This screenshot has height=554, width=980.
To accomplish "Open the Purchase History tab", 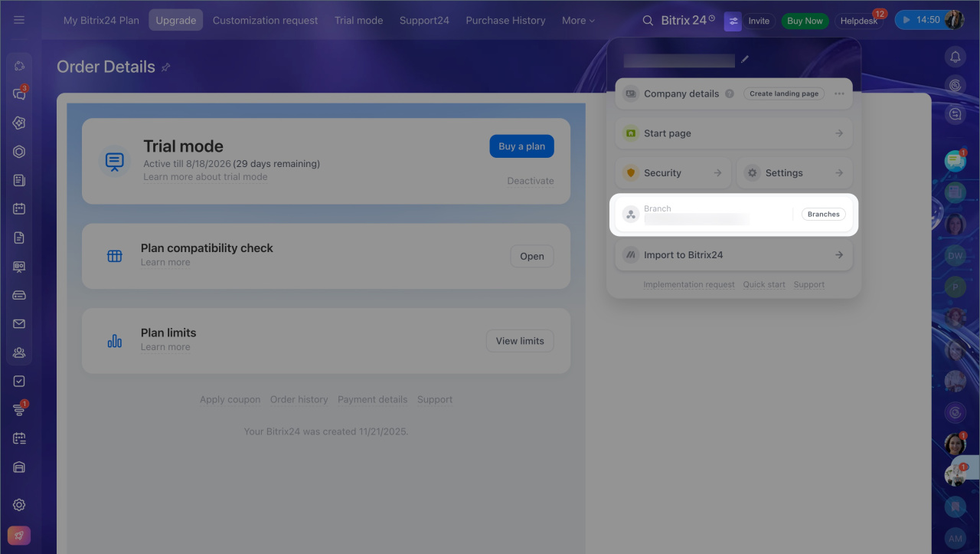I will pyautogui.click(x=505, y=21).
